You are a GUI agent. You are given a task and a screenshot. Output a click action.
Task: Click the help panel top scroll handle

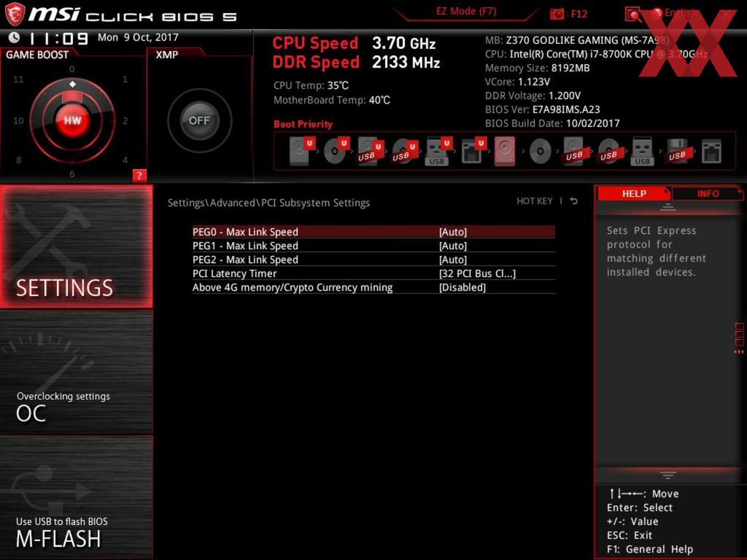click(668, 207)
